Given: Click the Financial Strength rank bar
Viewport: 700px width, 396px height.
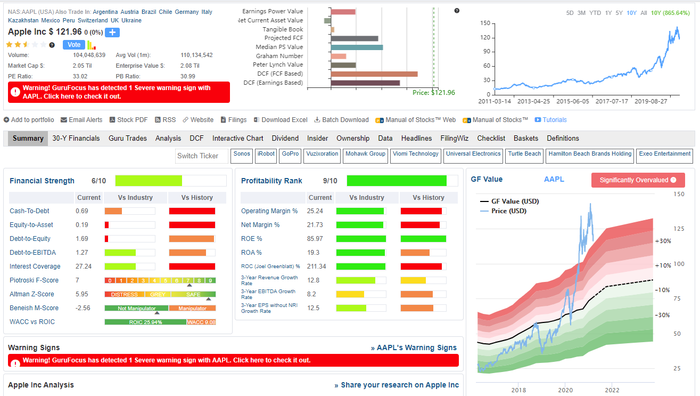Looking at the screenshot, I should coord(171,180).
